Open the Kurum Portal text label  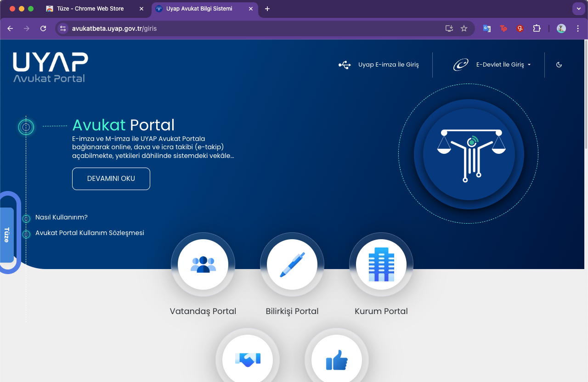(381, 311)
